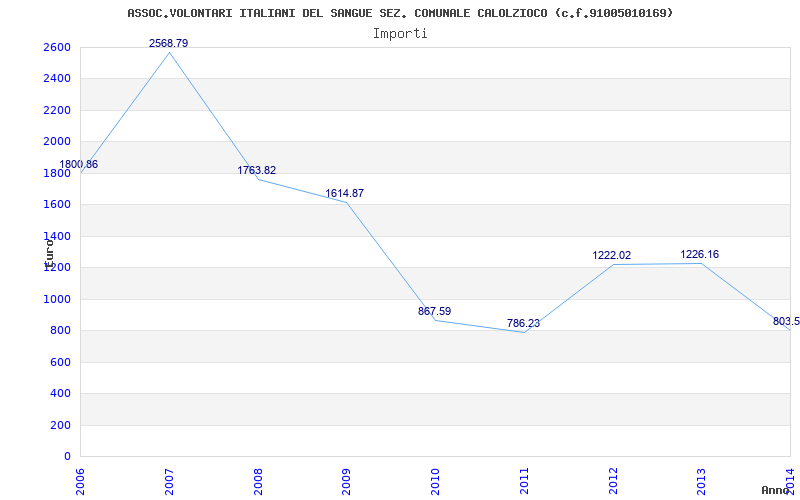Select the 1614.87 data point label
Screen dimensions: 800x500
click(344, 193)
